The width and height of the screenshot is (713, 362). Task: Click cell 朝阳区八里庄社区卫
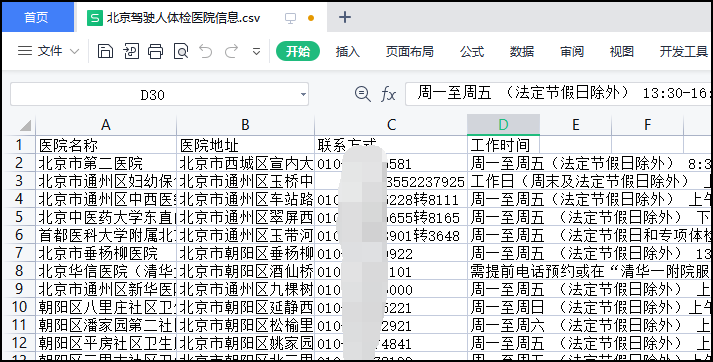pyautogui.click(x=105, y=307)
